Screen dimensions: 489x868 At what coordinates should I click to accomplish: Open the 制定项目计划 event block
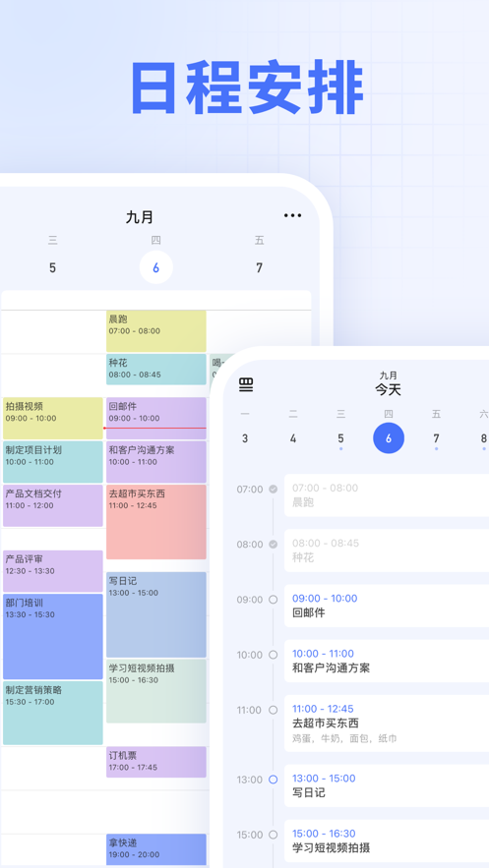[53, 462]
